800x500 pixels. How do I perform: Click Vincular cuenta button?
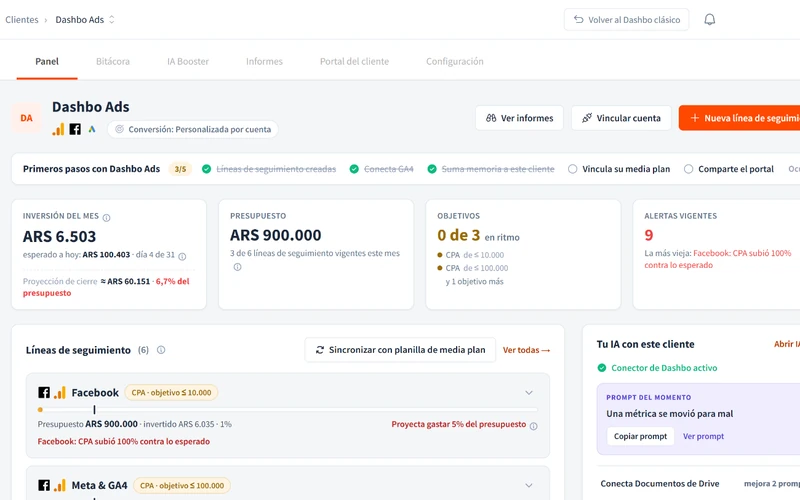pyautogui.click(x=621, y=118)
